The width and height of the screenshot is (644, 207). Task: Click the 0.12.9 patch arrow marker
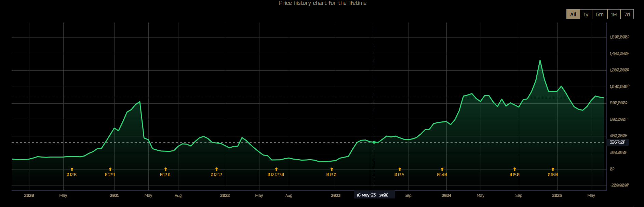(x=110, y=169)
